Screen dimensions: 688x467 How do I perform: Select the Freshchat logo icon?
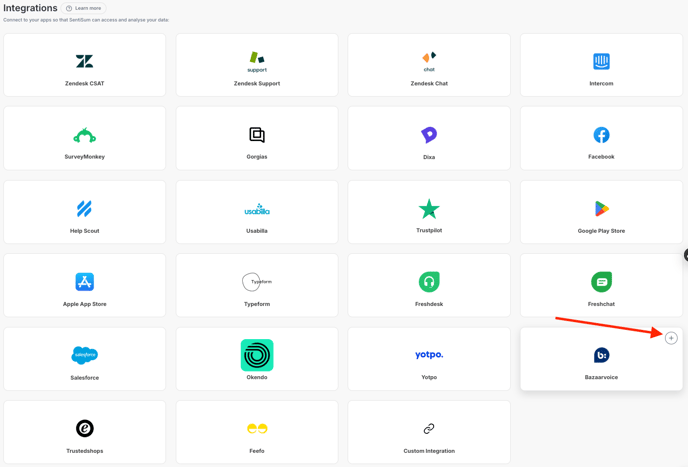[601, 282]
